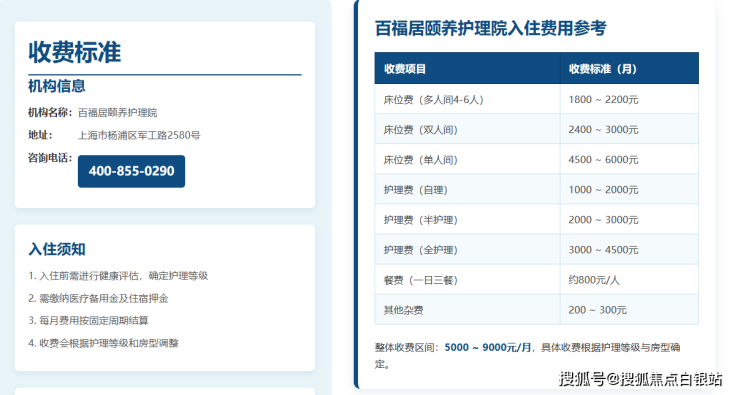
Task: Click the highlighted 5000 ~ 9000元/月 range
Action: click(x=488, y=348)
